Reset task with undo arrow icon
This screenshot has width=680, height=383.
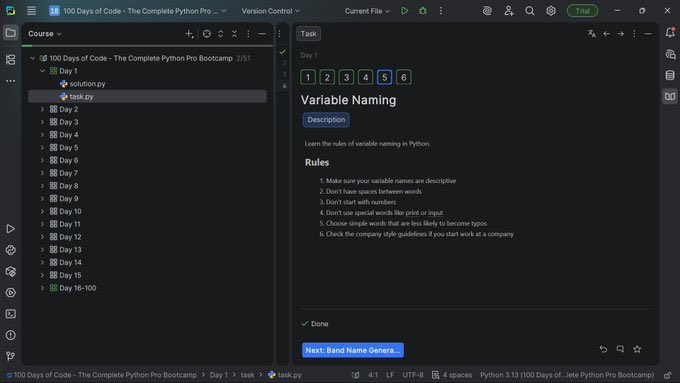point(603,349)
